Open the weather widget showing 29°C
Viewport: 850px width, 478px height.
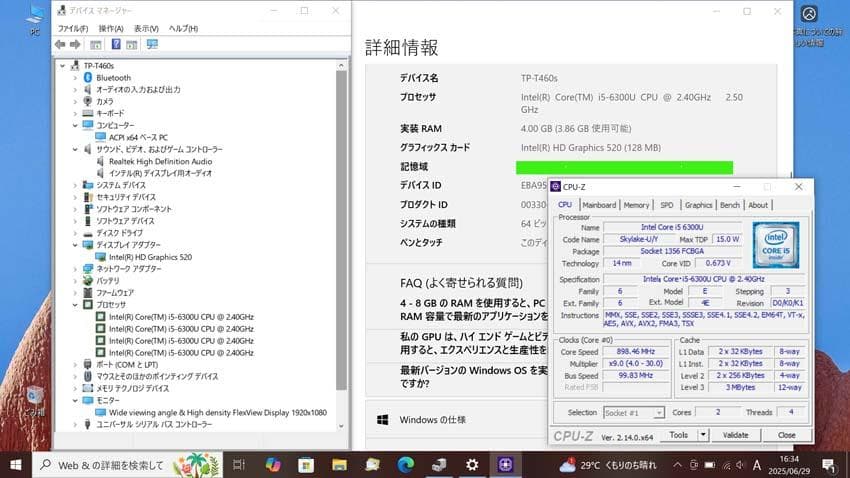tap(607, 465)
